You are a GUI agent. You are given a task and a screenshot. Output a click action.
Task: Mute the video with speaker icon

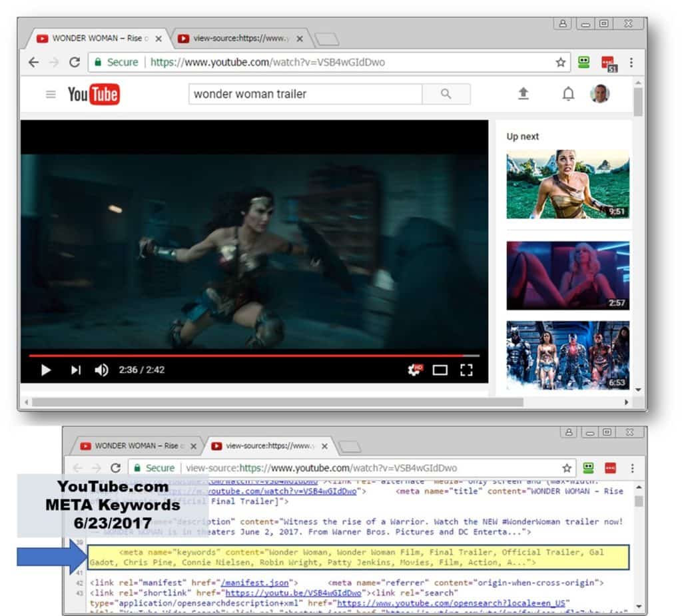click(x=102, y=370)
